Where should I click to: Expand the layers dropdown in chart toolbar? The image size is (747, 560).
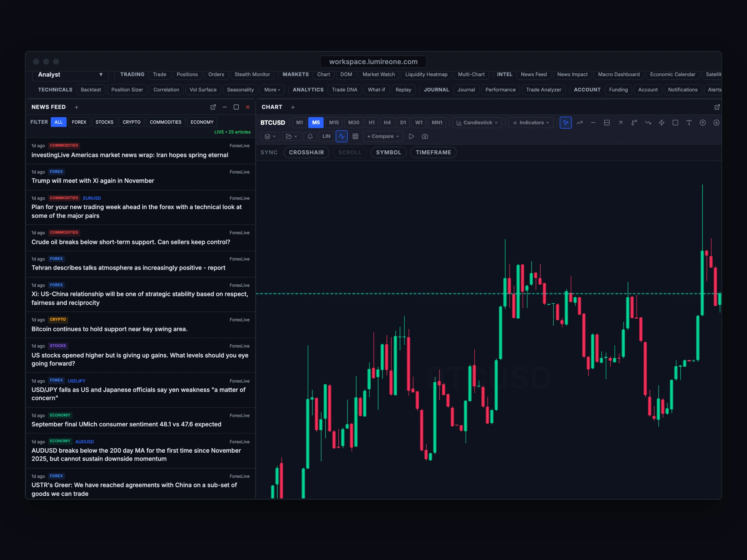[x=270, y=136]
